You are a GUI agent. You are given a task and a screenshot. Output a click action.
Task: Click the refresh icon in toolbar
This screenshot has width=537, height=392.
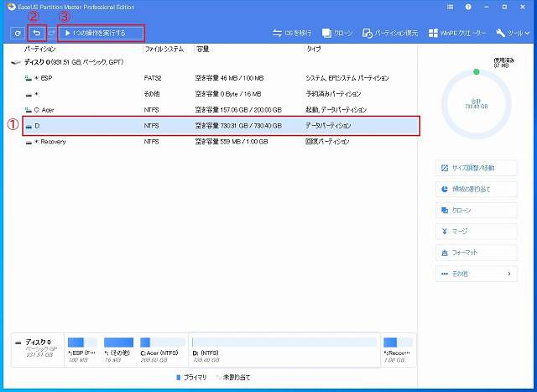click(x=18, y=34)
